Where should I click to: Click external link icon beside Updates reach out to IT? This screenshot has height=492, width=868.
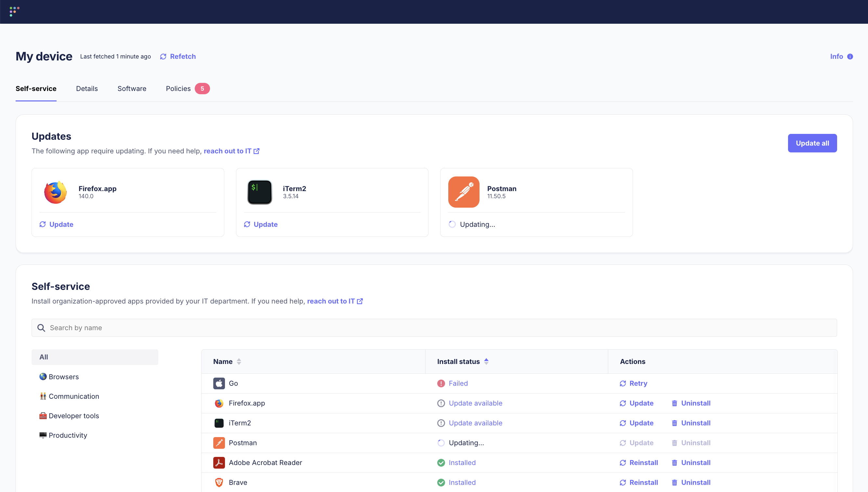click(x=256, y=151)
